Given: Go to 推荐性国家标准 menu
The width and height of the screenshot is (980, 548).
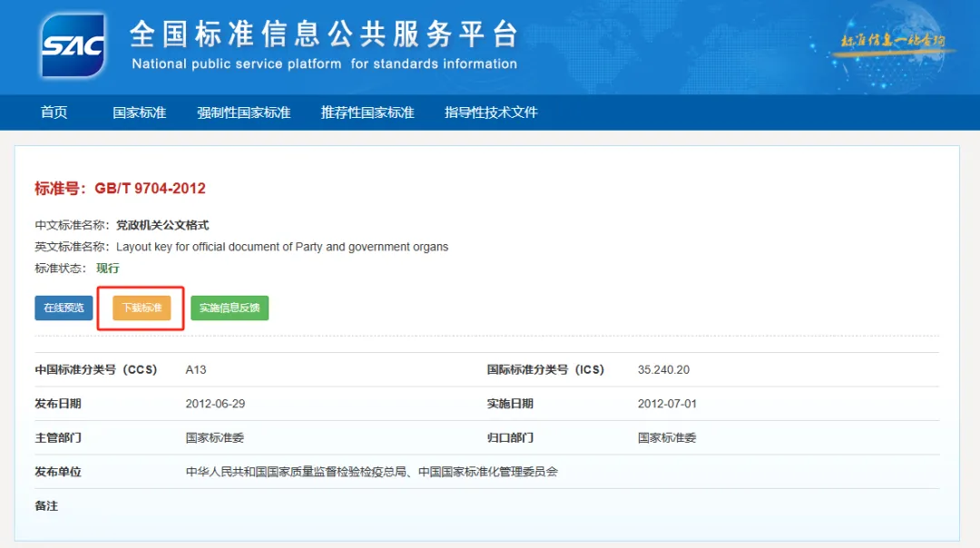Looking at the screenshot, I should 367,113.
